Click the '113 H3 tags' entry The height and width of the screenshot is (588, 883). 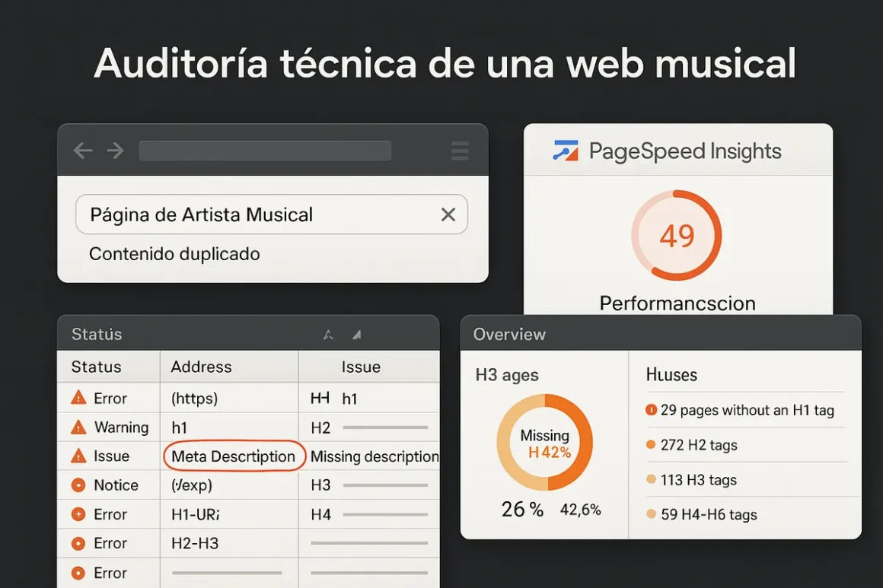click(697, 480)
